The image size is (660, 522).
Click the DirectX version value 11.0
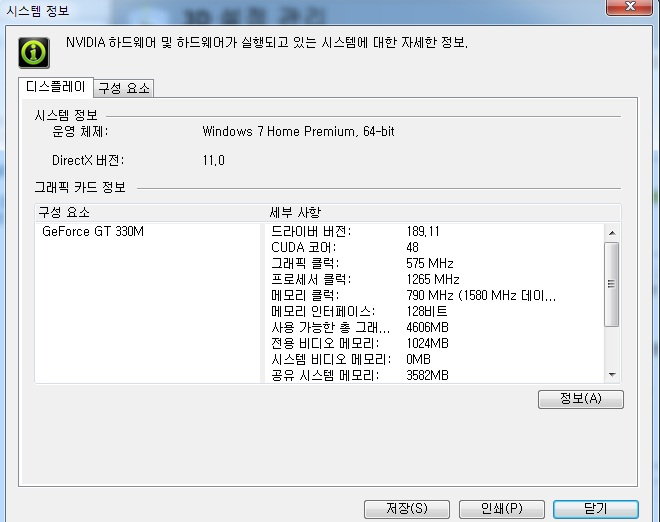click(x=213, y=160)
